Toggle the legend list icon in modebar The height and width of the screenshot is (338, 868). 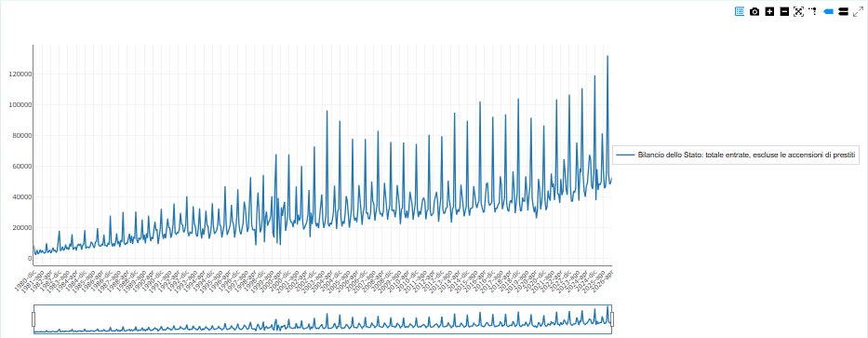coord(739,11)
